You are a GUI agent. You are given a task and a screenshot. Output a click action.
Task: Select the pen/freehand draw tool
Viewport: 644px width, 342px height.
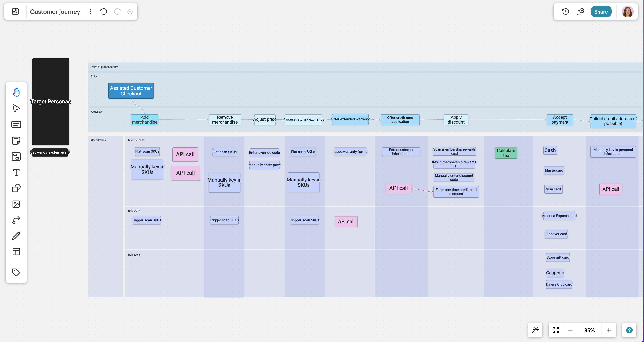(16, 236)
